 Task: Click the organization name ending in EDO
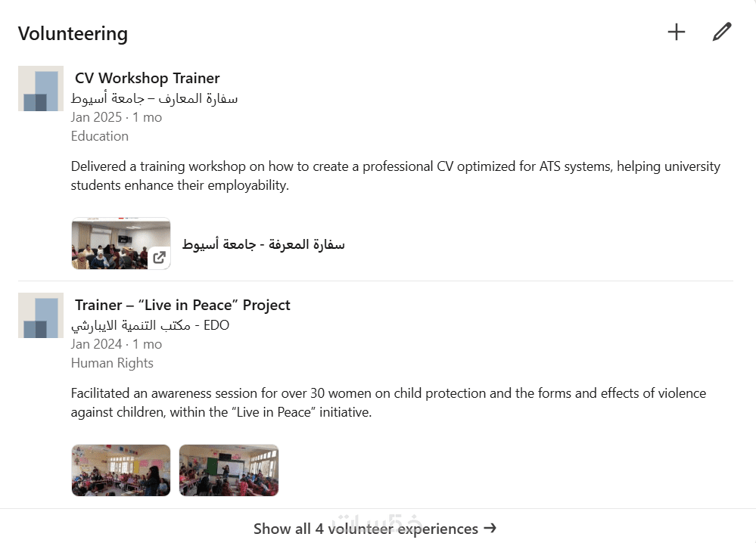[150, 325]
